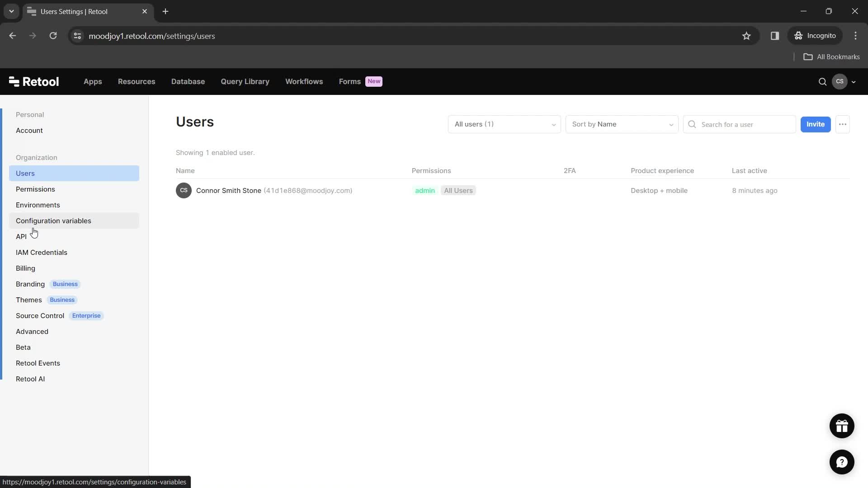Open the Apps menu
The image size is (868, 488).
point(92,82)
